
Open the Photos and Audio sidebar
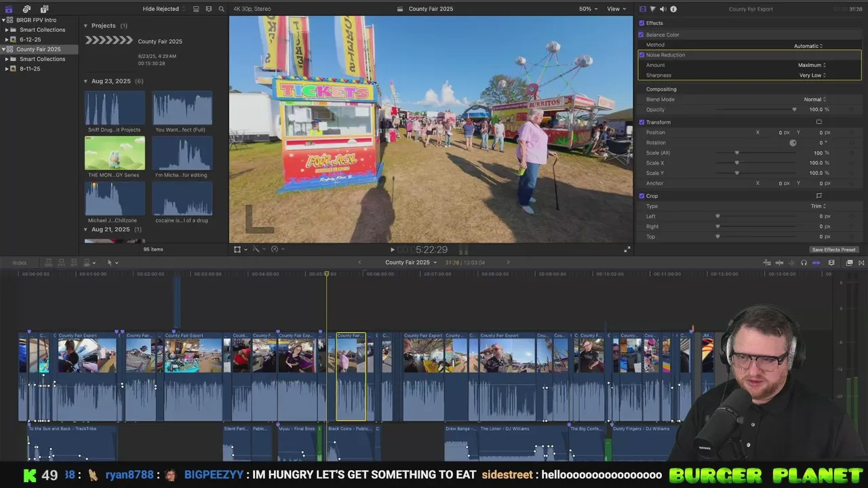(x=26, y=9)
